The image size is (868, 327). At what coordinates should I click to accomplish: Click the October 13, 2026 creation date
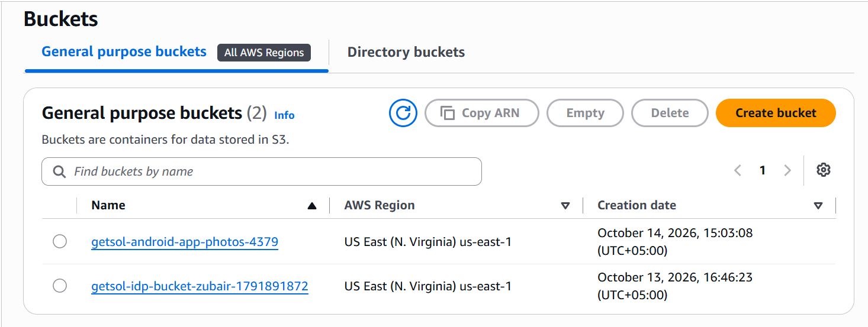click(x=675, y=286)
